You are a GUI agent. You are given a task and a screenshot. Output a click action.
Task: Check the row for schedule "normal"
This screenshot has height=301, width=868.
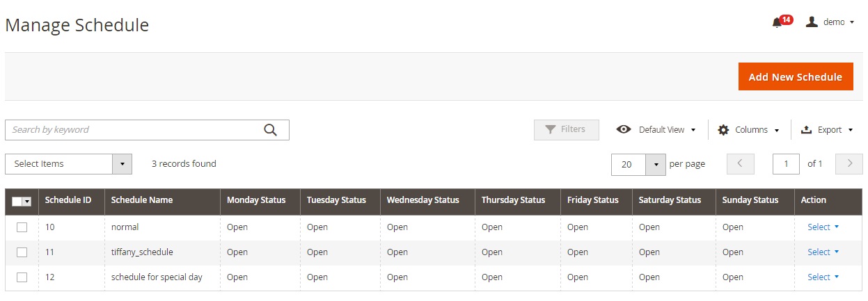point(22,227)
